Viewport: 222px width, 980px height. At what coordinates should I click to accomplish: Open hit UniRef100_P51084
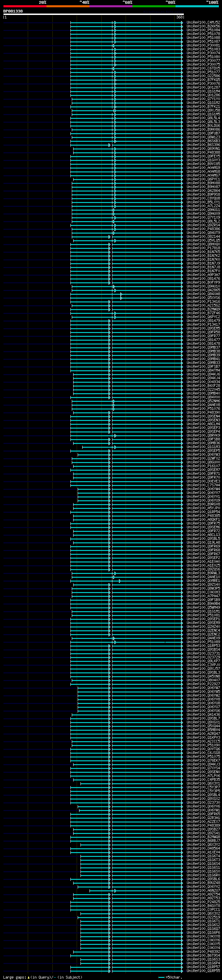(203, 30)
